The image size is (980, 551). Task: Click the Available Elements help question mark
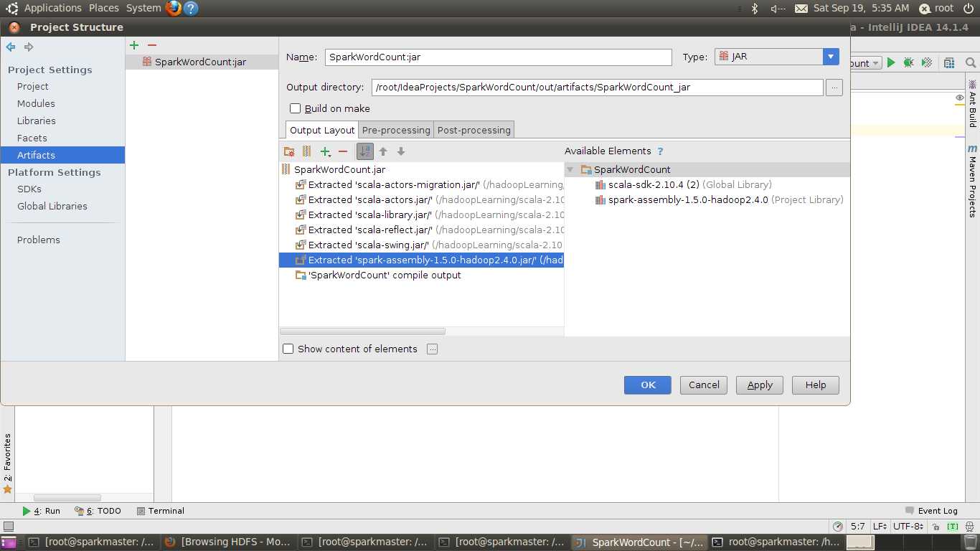660,151
